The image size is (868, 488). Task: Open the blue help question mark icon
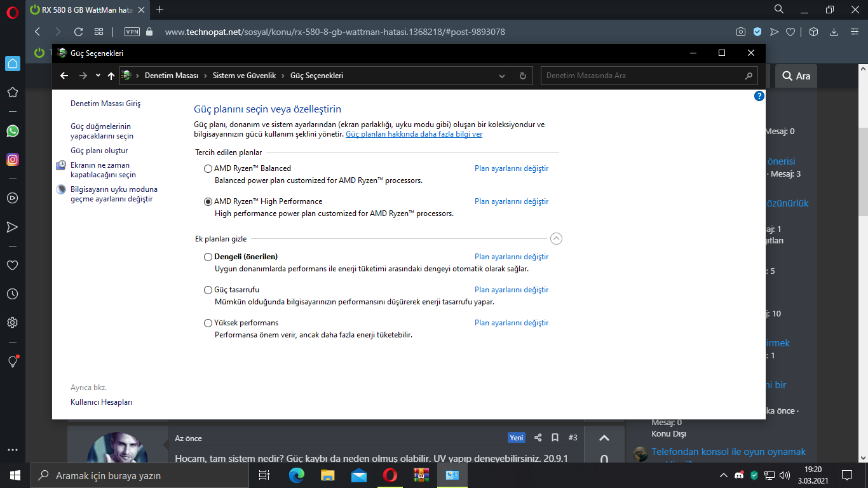(x=759, y=96)
